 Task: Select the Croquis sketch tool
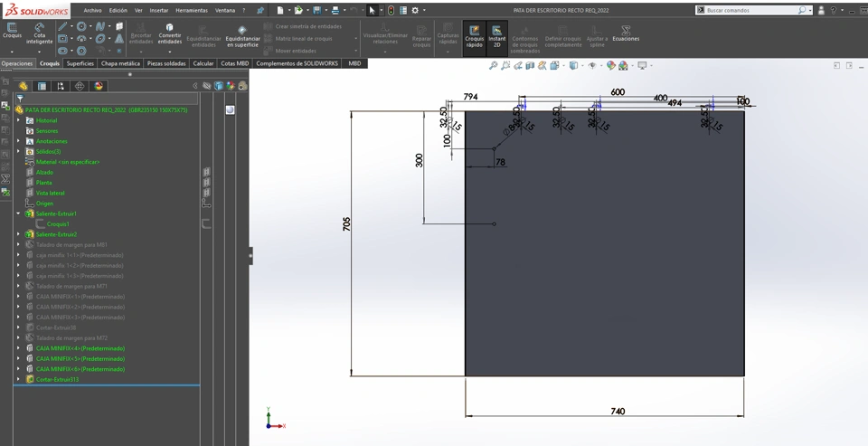(12, 30)
